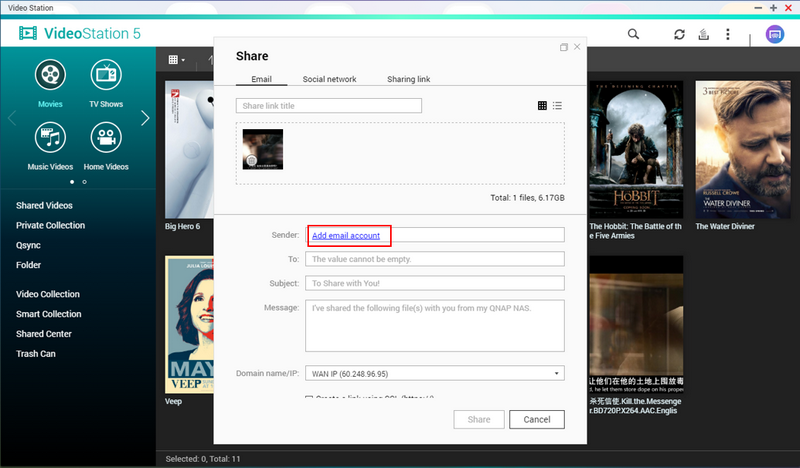Click the VideoStation 5 logo
This screenshot has height=468, width=800.
click(x=80, y=33)
